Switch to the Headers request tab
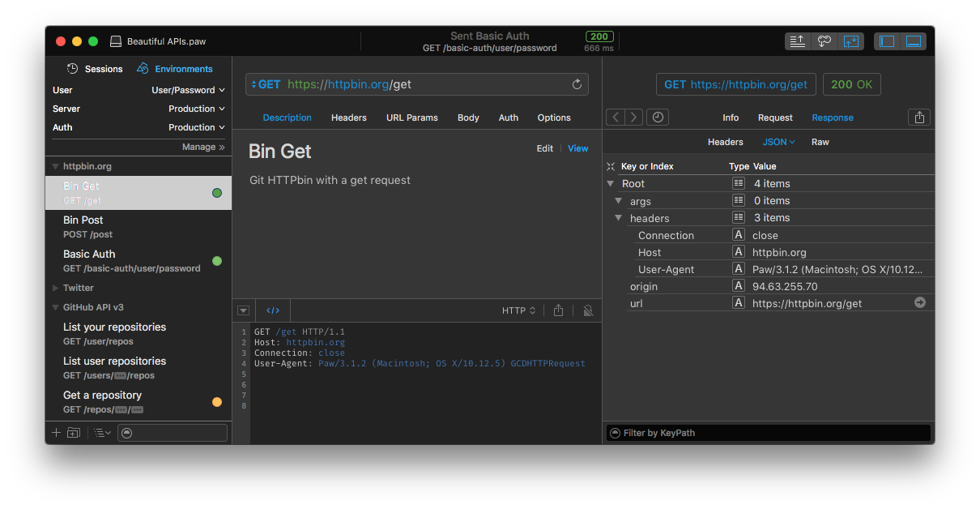Screen dimensions: 980x509 349,118
